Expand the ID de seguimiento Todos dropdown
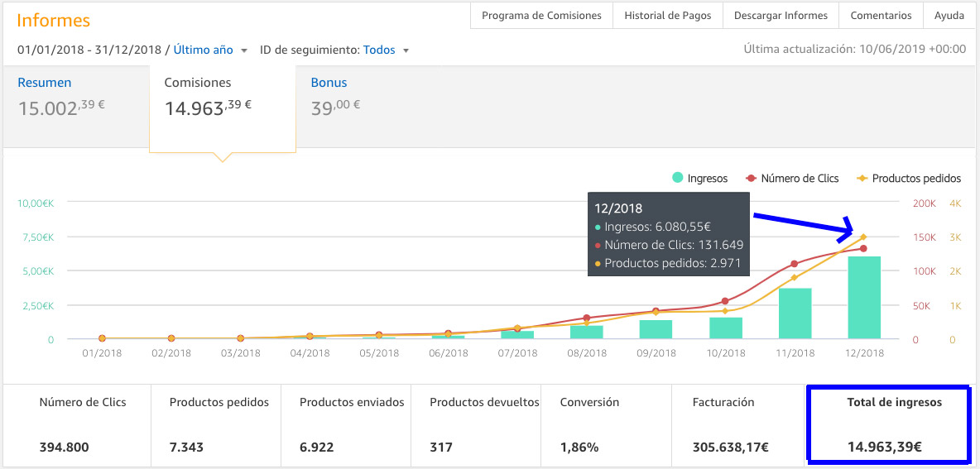The height and width of the screenshot is (469, 980). tap(386, 50)
